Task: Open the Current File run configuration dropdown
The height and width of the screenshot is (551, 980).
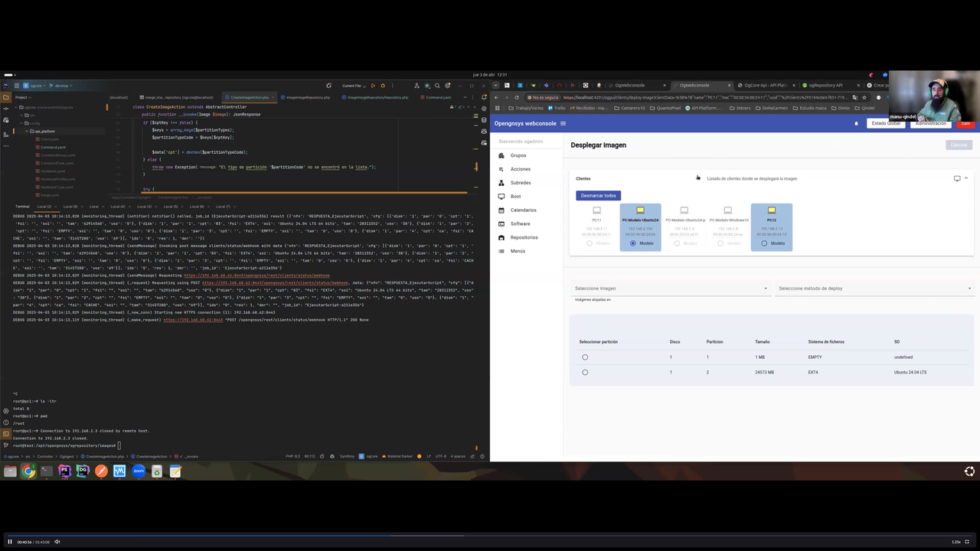Action: click(354, 86)
